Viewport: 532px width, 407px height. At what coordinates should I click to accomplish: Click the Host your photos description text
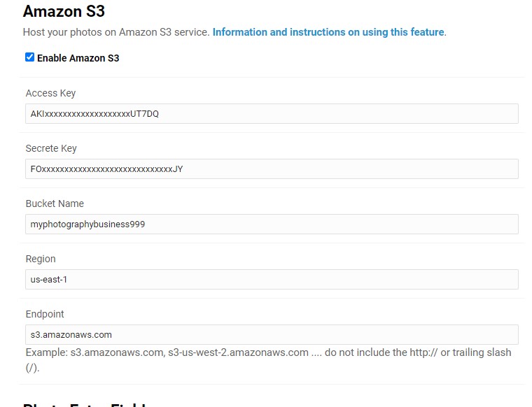[x=116, y=32]
